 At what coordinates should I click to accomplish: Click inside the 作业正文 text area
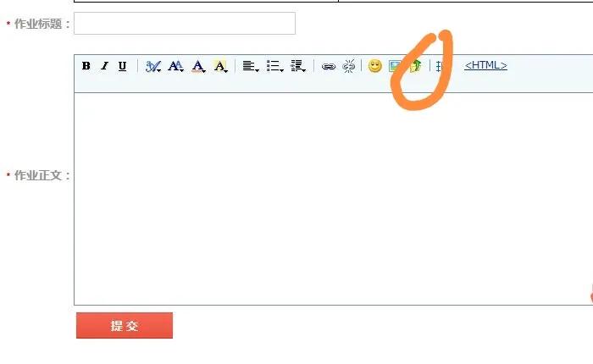point(334,199)
